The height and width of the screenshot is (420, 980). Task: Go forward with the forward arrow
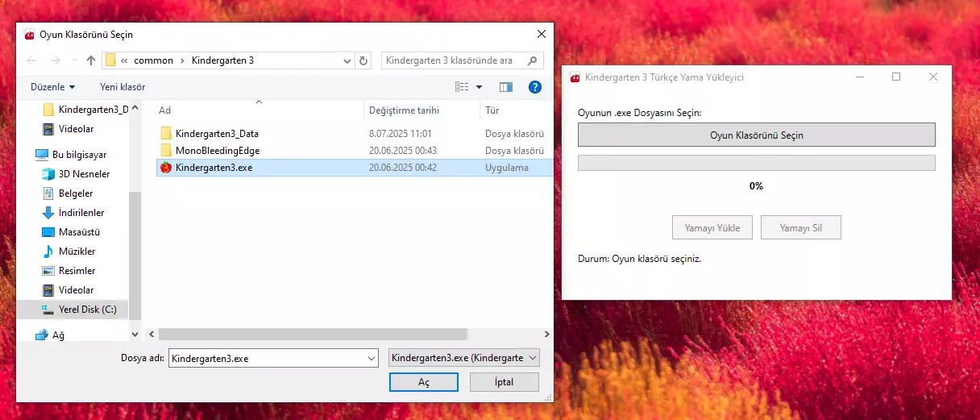pos(56,60)
